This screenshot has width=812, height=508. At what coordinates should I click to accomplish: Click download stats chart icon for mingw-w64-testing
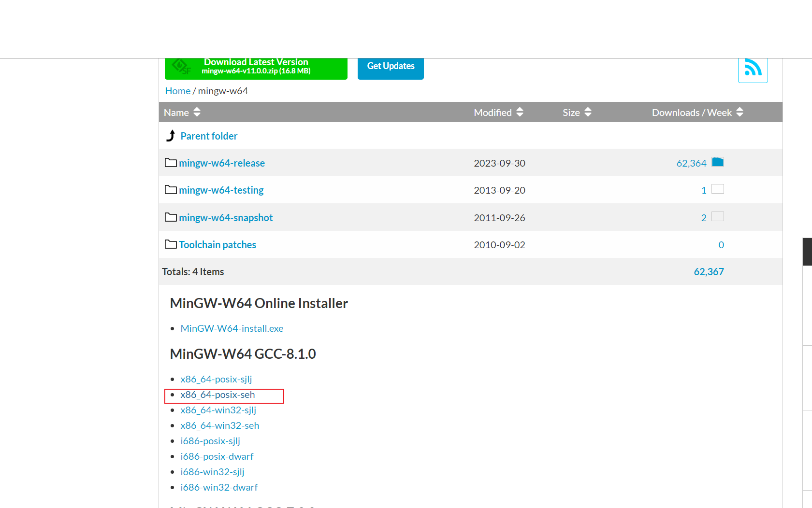click(x=718, y=189)
